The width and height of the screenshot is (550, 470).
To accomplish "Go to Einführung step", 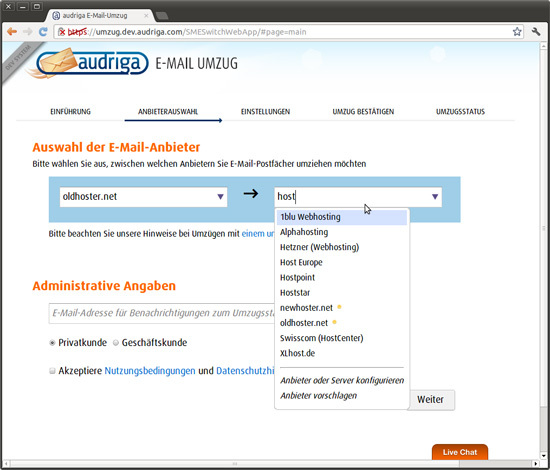I will pyautogui.click(x=70, y=112).
